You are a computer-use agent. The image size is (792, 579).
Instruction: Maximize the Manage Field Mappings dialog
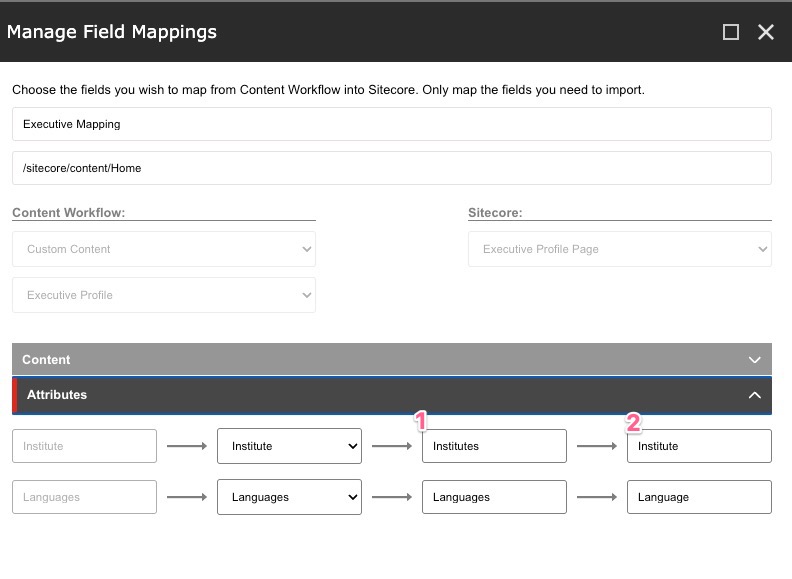point(730,32)
